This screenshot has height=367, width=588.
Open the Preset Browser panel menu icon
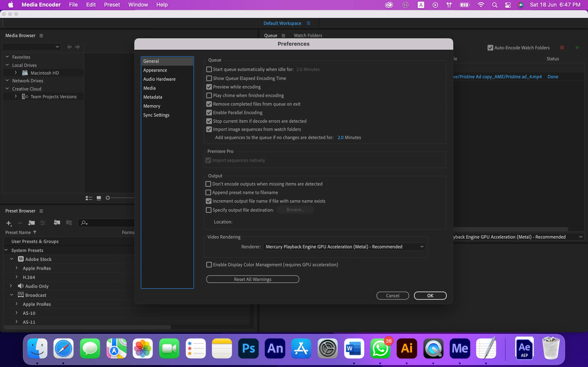point(41,211)
